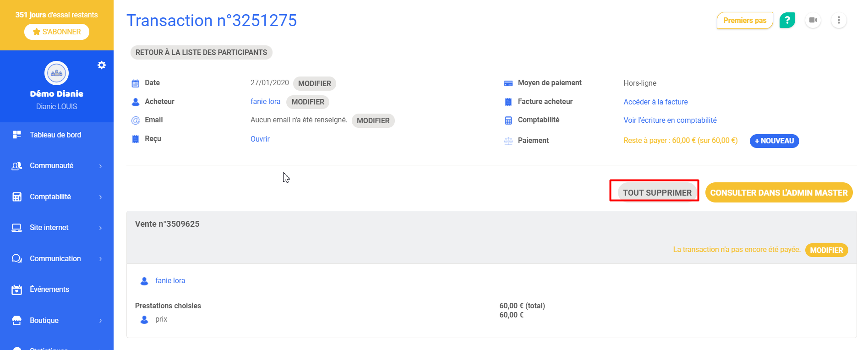Open Voir l'écriture en comptabilité link
The height and width of the screenshot is (350, 868).
[670, 120]
